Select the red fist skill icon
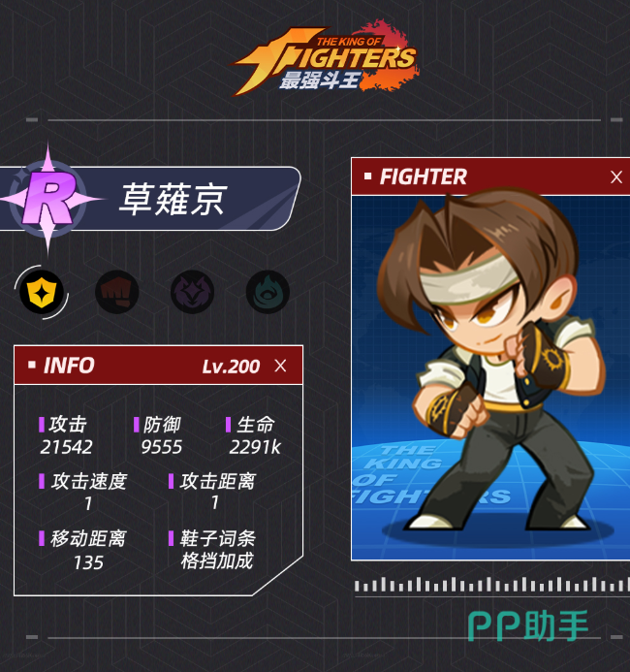Viewport: 630px width, 672px height. click(117, 292)
